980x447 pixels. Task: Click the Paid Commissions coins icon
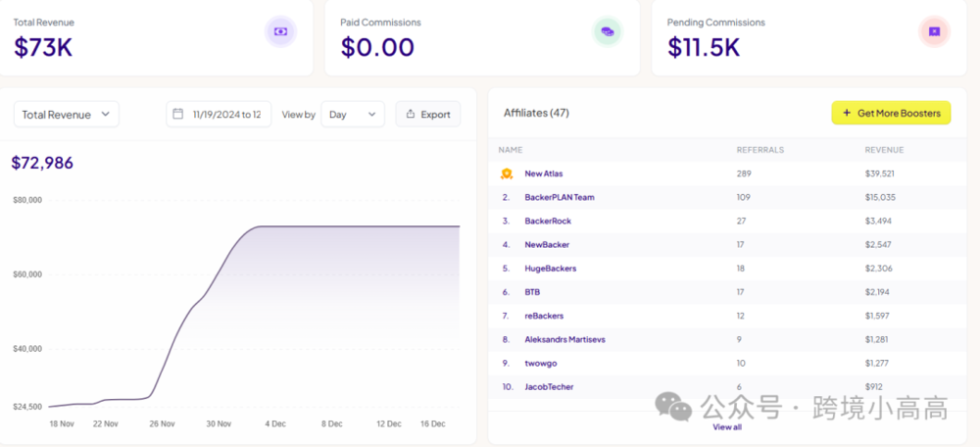[608, 31]
